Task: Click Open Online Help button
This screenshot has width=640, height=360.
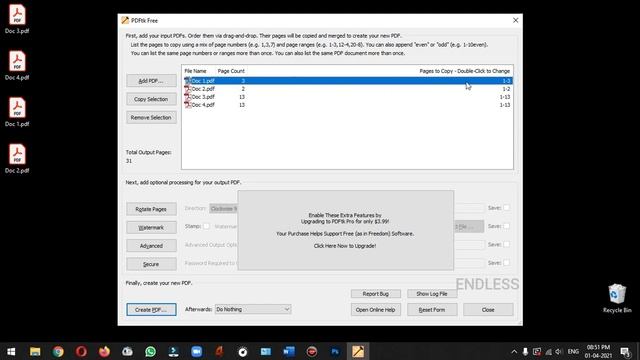Action: coord(376,310)
